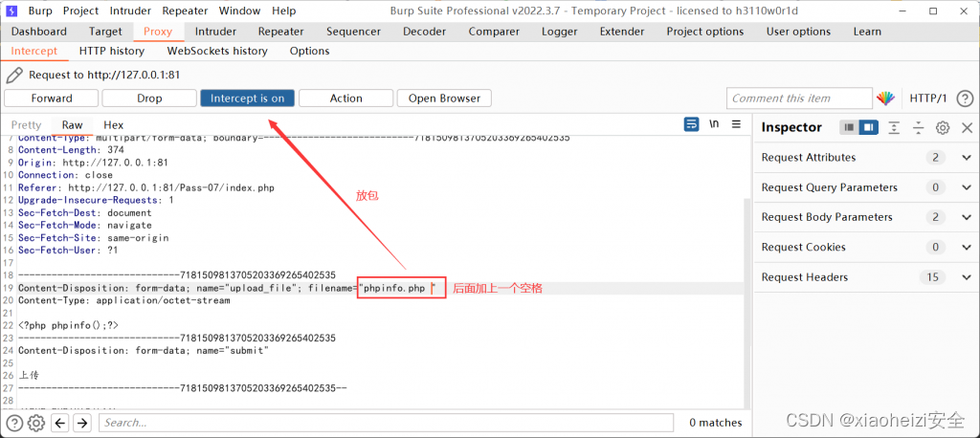The image size is (980, 438).
Task: Click the Content-Length: 374 header line
Action: pyautogui.click(x=71, y=150)
